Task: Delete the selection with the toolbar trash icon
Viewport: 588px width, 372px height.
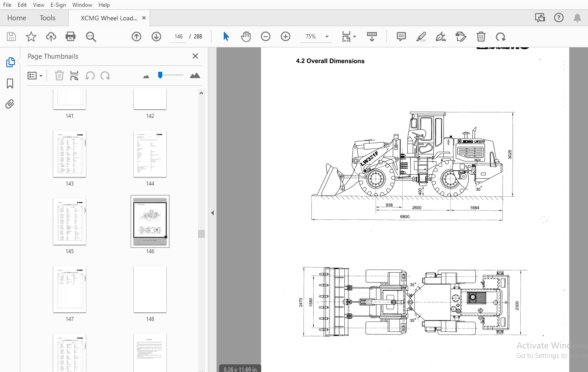Action: click(481, 37)
